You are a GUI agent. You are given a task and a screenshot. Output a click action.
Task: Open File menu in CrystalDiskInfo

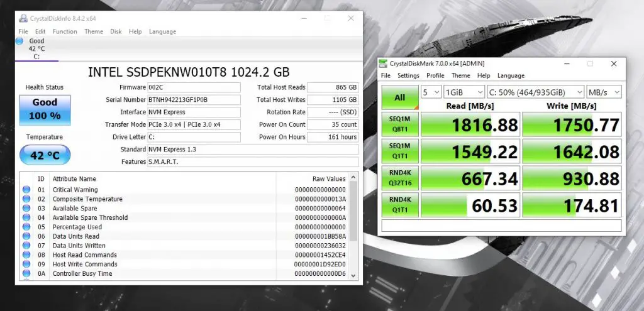coord(23,31)
